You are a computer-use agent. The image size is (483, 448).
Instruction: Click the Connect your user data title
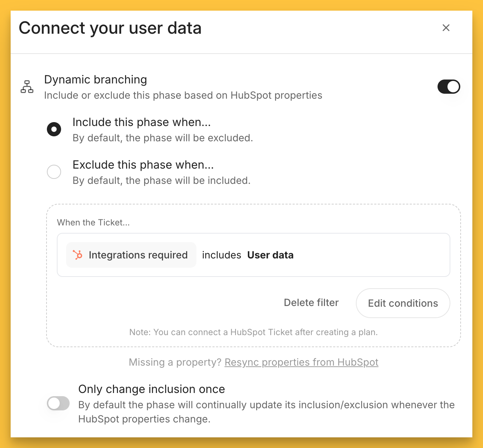click(x=110, y=28)
